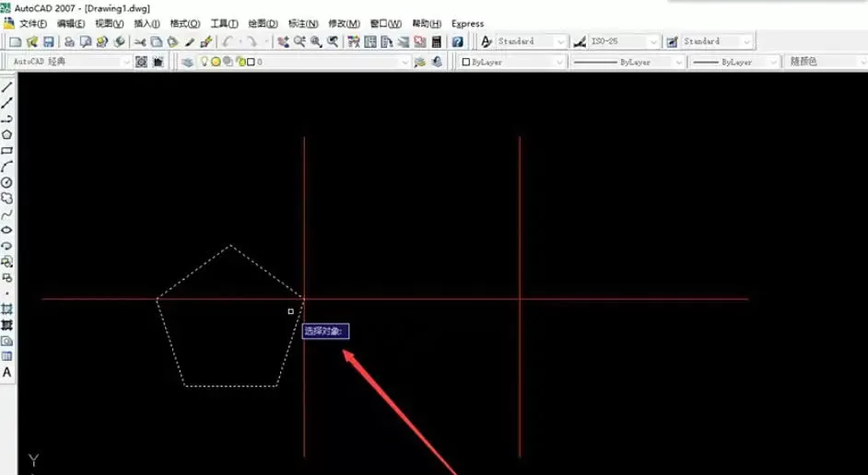Image resolution: width=868 pixels, height=475 pixels.
Task: Toggle the layer 0 freeze sun icon
Action: [216, 62]
